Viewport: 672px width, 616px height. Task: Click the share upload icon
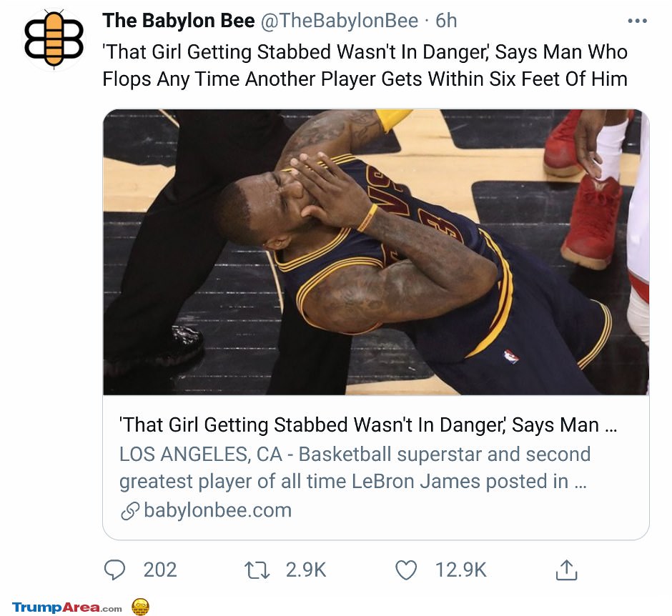pos(567,570)
